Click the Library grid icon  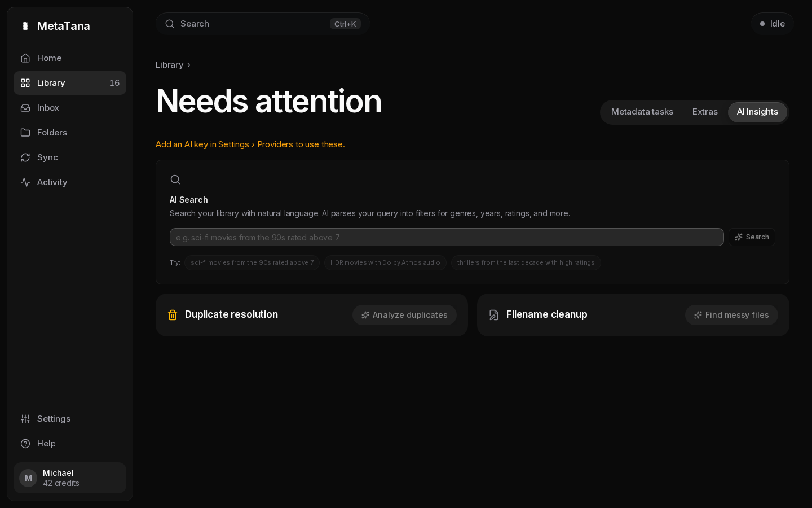tap(25, 83)
